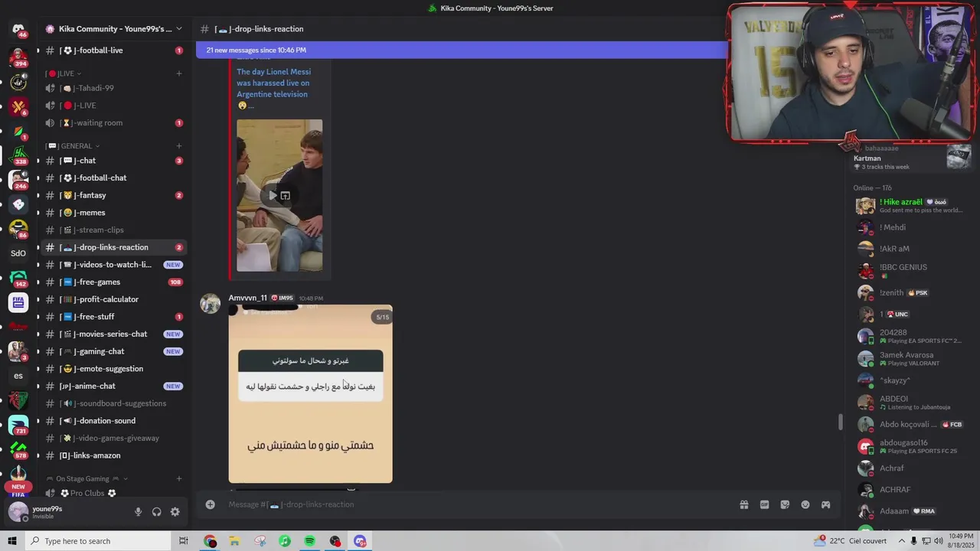Join the waiting room voice channel
This screenshot has height=551, width=980.
click(x=113, y=122)
